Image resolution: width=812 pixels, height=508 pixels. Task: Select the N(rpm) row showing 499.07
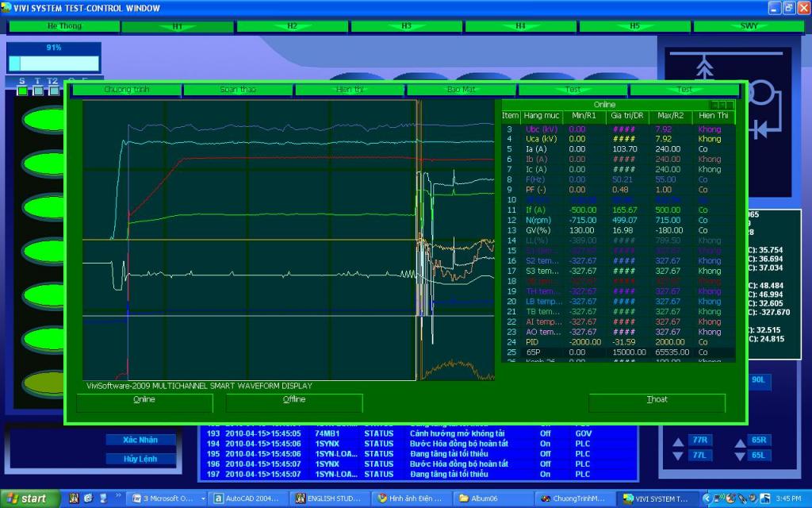(x=618, y=221)
